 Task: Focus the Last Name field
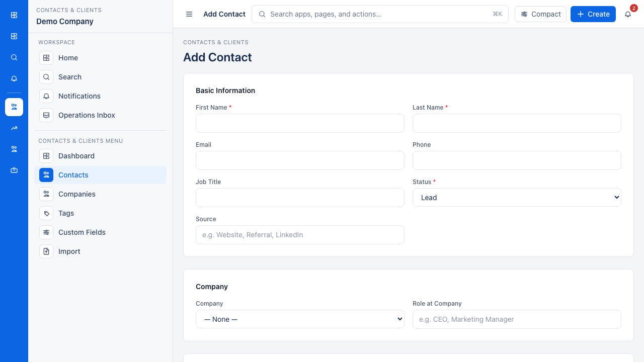[x=517, y=123]
